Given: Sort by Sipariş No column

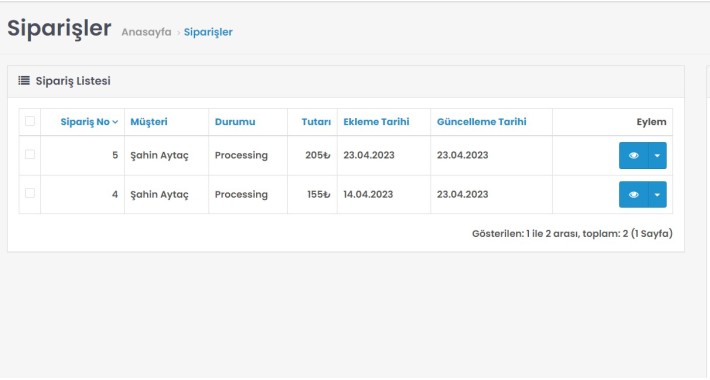Looking at the screenshot, I should [85, 122].
